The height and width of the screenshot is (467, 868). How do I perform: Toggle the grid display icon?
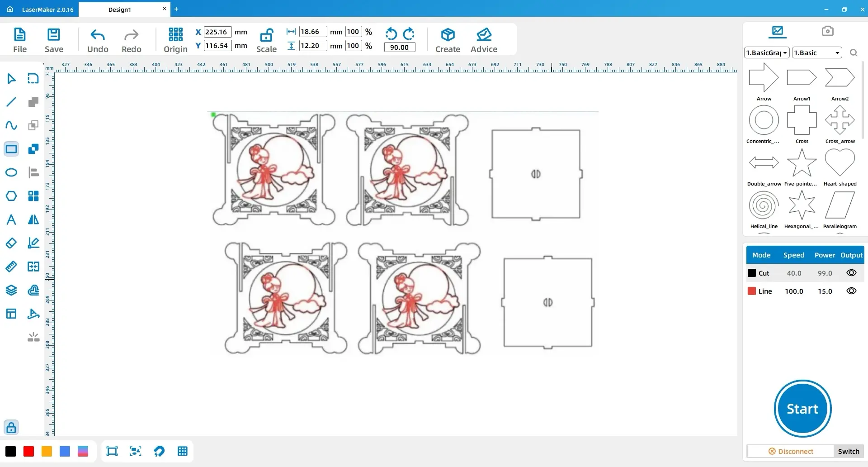point(182,451)
